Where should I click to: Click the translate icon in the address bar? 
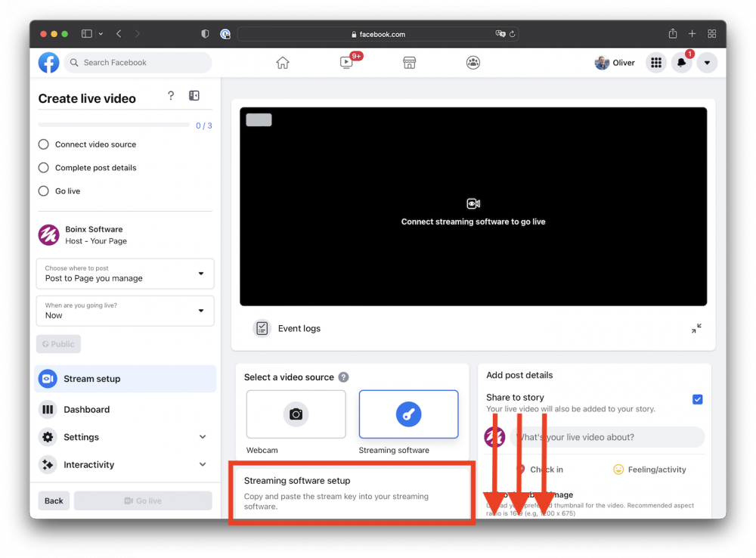pyautogui.click(x=500, y=34)
